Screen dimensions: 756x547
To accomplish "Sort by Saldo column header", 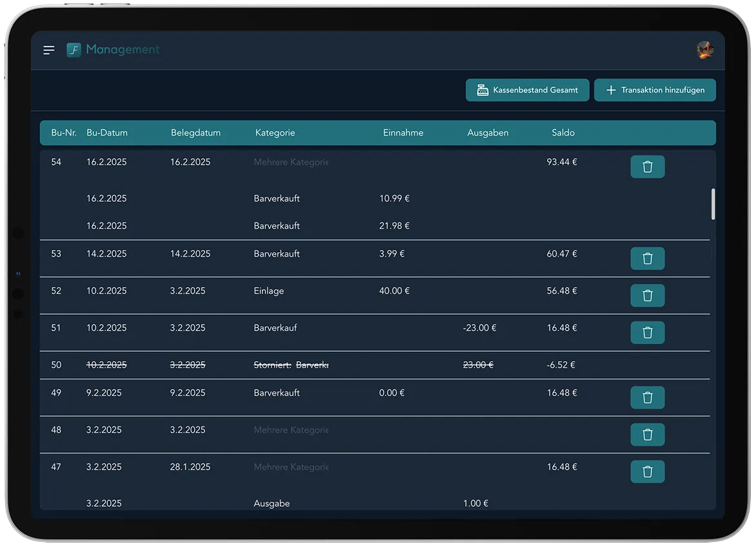I will 563,133.
